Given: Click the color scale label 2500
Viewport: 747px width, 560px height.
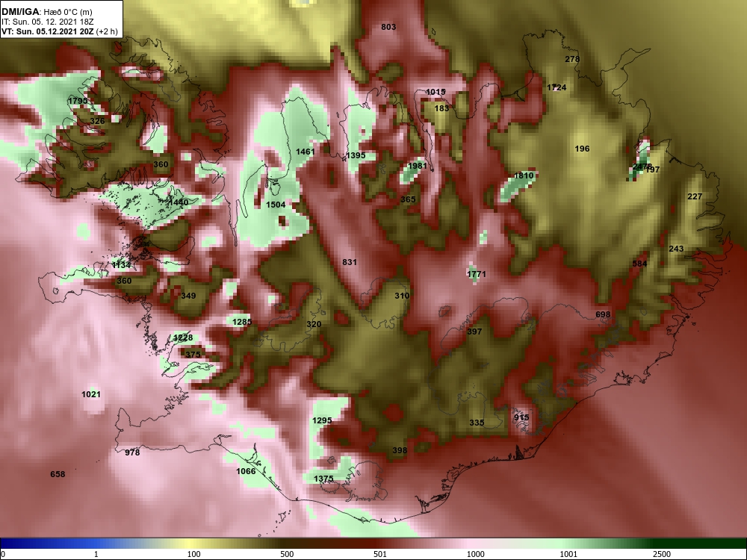Looking at the screenshot, I should (662, 554).
